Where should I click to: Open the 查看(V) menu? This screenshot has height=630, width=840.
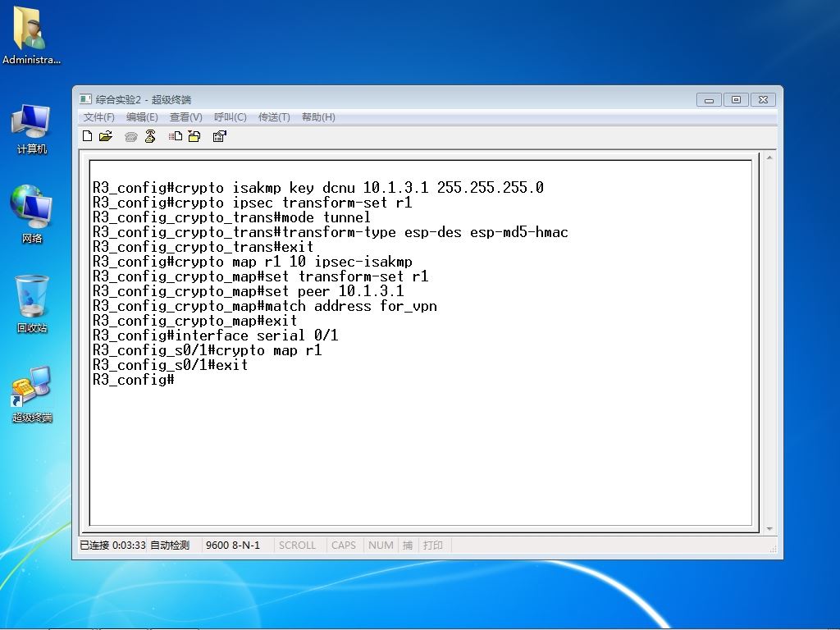point(186,116)
